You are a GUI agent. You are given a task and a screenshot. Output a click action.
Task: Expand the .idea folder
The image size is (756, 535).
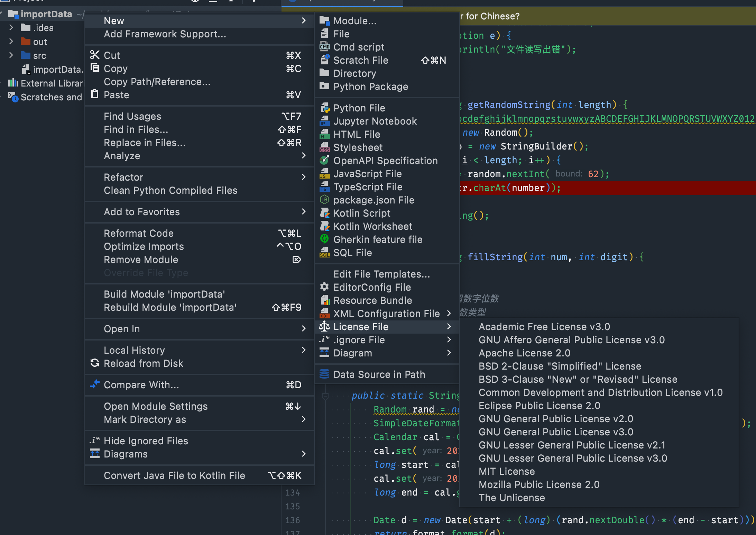click(x=11, y=28)
